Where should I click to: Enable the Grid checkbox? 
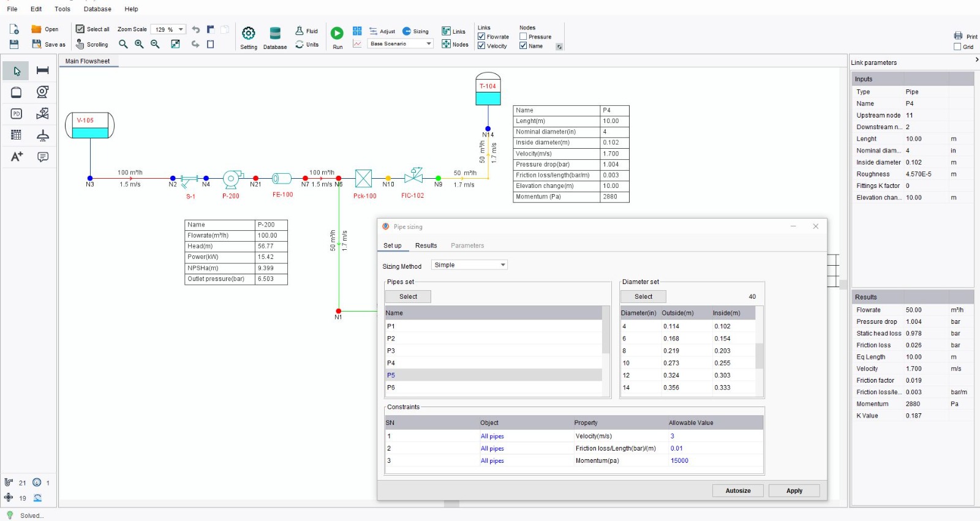point(957,47)
